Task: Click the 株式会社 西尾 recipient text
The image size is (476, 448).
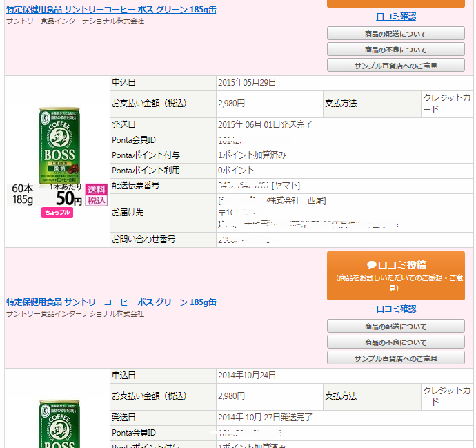Action: [x=296, y=201]
